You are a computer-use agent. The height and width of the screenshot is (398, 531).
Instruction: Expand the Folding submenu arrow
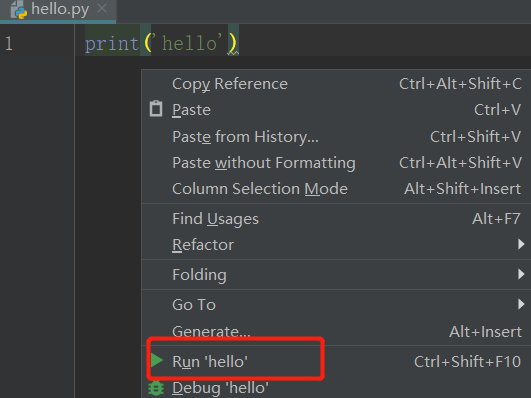point(521,274)
